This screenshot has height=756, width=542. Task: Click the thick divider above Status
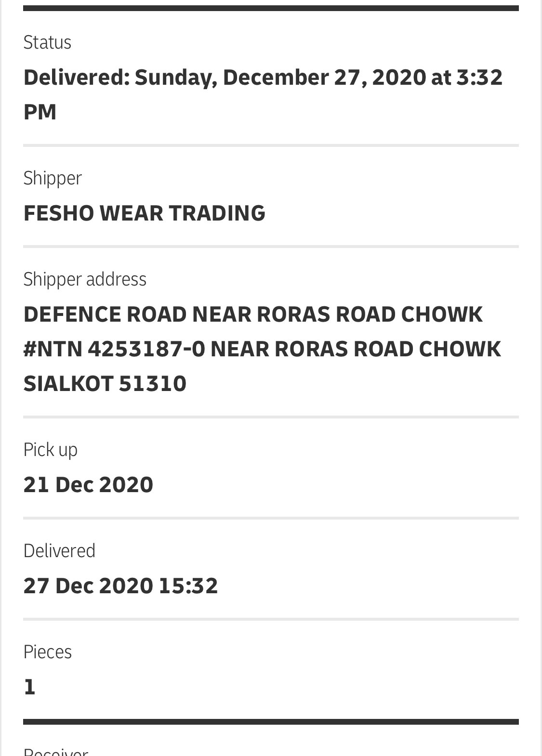click(x=271, y=8)
